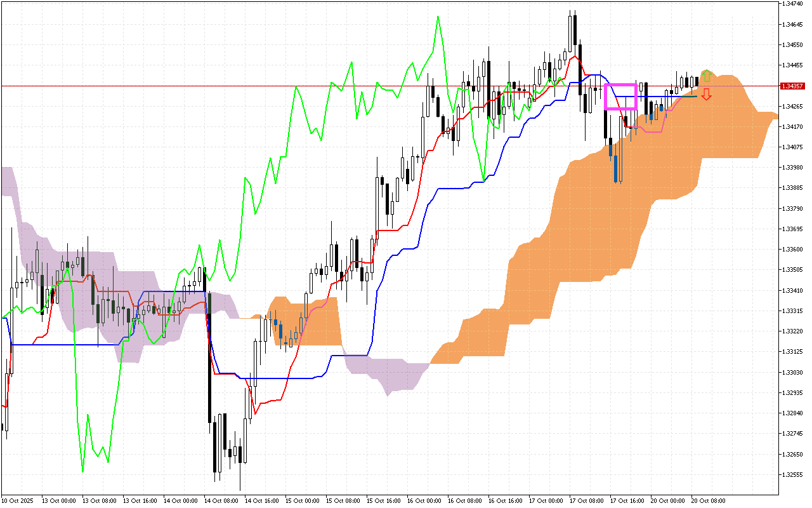Select the magenta rectangle annotation
Viewport: 812px width, 508px height.
[622, 84]
